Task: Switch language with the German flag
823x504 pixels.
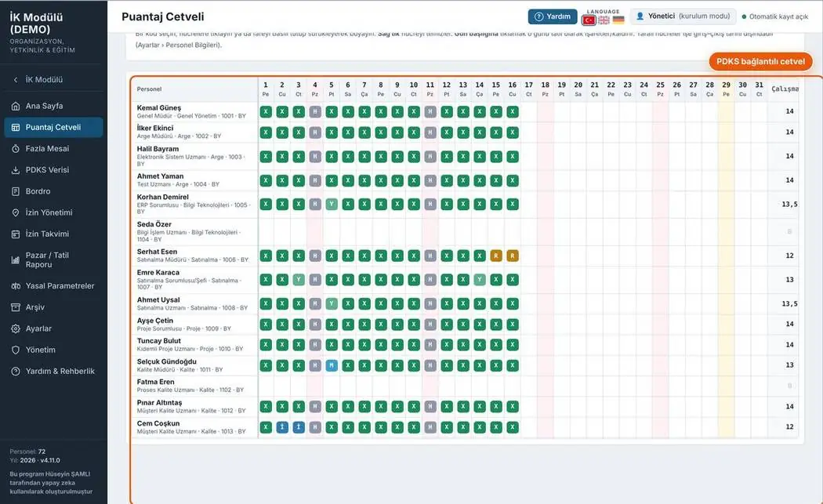Action: pyautogui.click(x=619, y=20)
